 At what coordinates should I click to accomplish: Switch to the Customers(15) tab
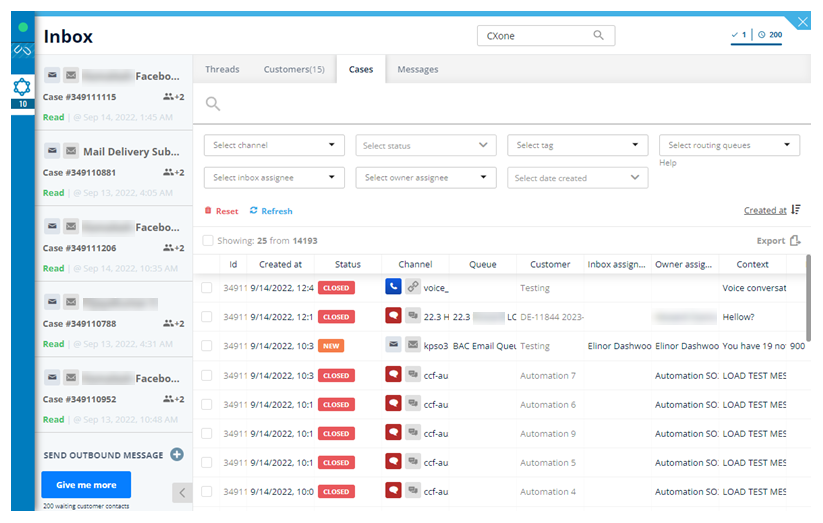[x=294, y=69]
